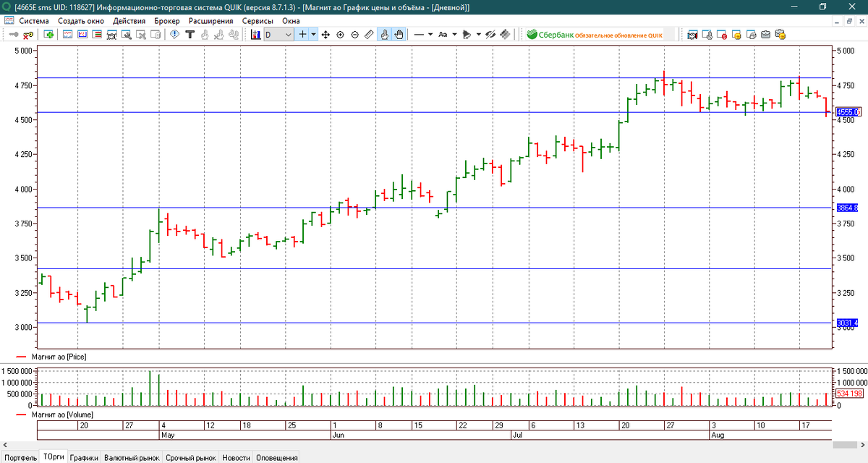The width and height of the screenshot is (868, 463).
Task: Click the disconnect key icon with red X
Action: pos(27,34)
